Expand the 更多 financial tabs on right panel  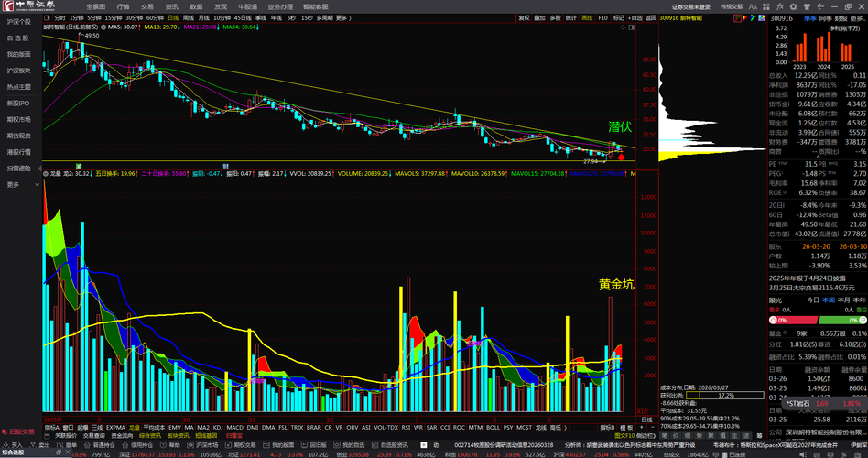[x=859, y=18]
